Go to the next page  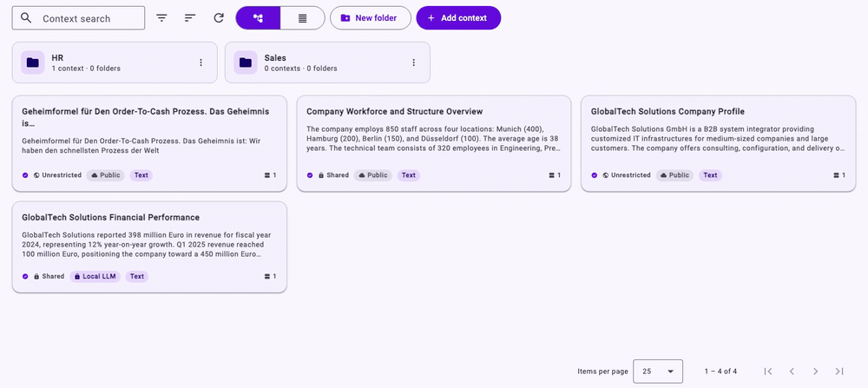pyautogui.click(x=815, y=372)
